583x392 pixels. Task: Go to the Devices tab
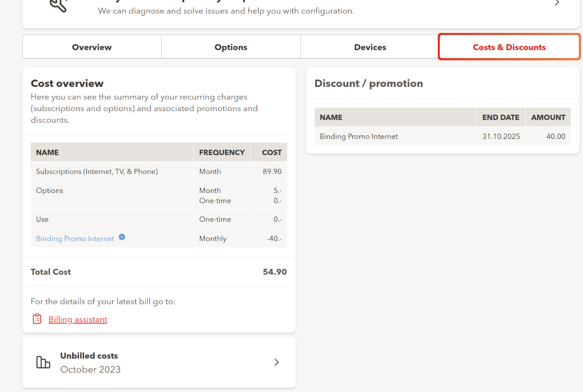coord(370,47)
